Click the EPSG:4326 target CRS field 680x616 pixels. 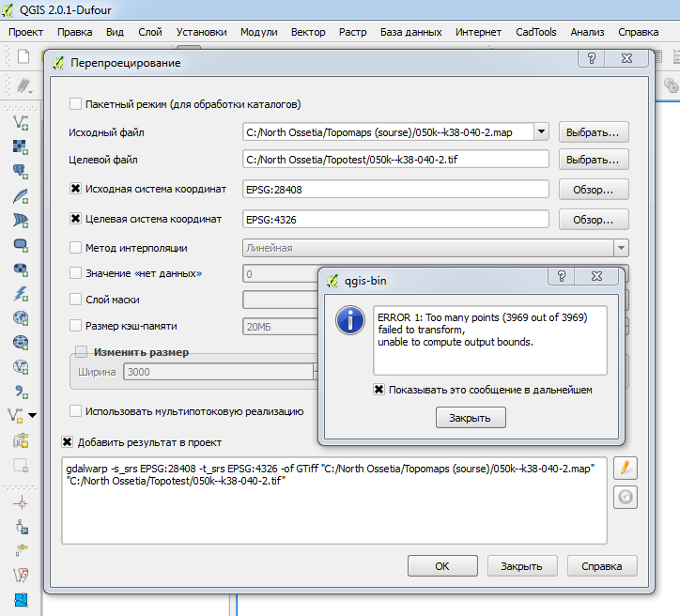[395, 219]
